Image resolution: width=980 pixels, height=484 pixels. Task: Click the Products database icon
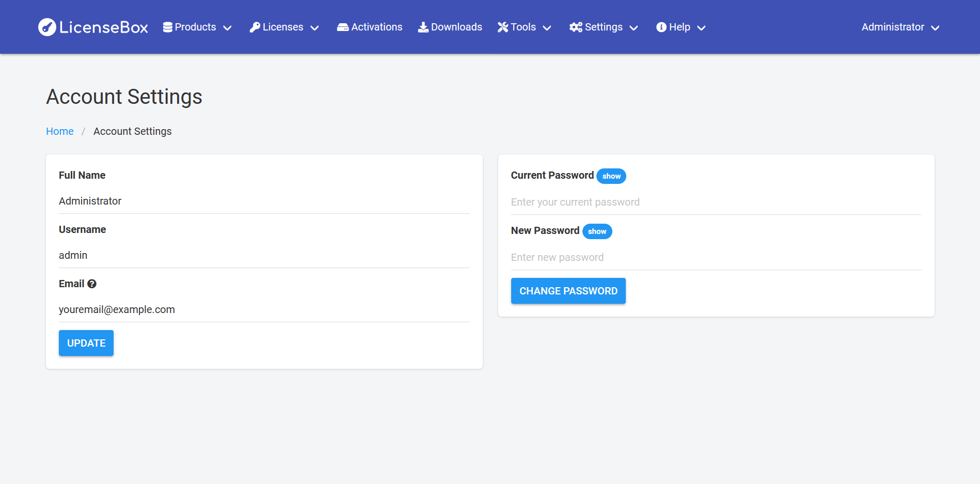[167, 27]
